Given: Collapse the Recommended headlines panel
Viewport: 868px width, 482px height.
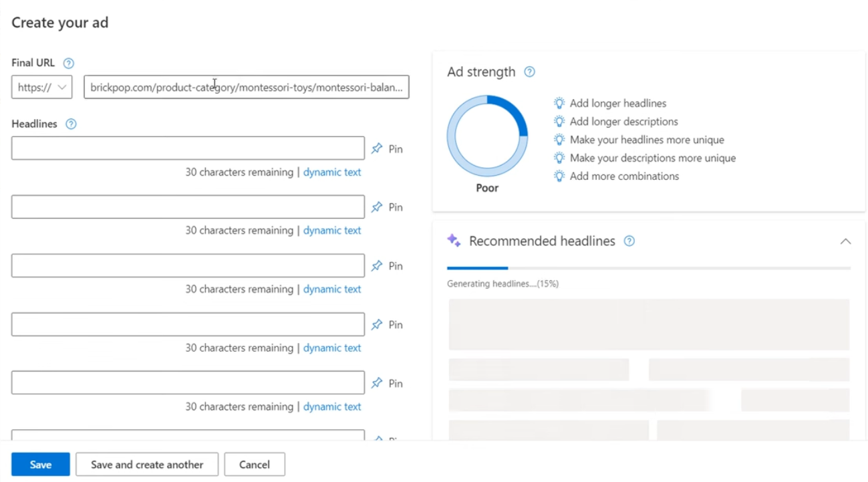Looking at the screenshot, I should pyautogui.click(x=845, y=241).
